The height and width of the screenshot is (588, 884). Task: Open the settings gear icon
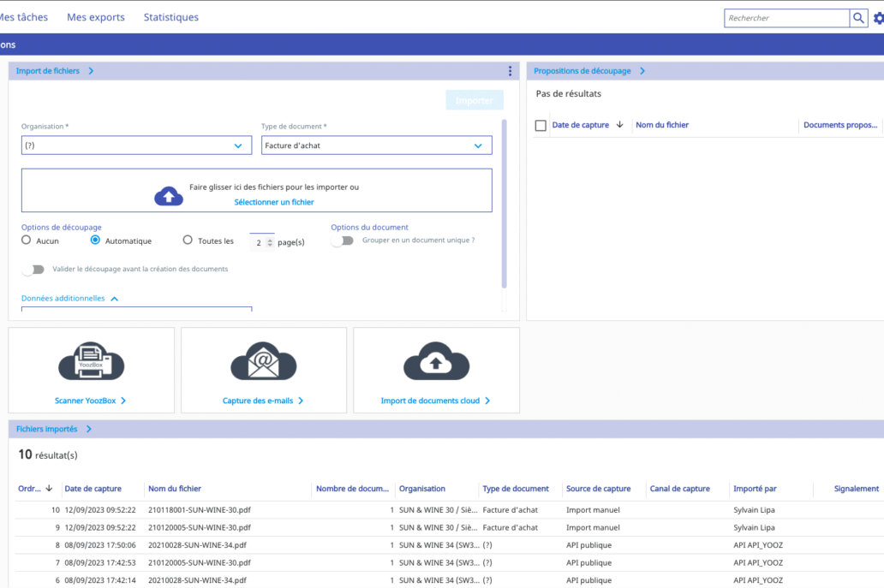tap(878, 18)
